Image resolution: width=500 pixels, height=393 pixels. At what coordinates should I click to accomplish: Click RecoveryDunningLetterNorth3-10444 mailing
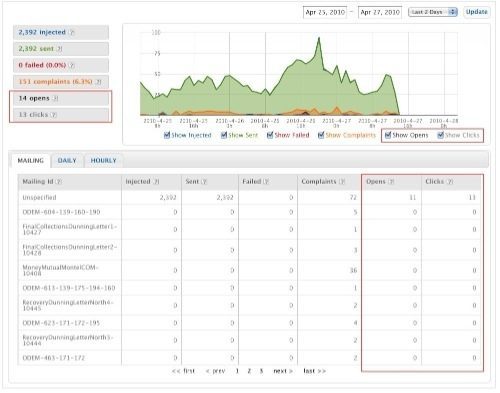[x=68, y=340]
